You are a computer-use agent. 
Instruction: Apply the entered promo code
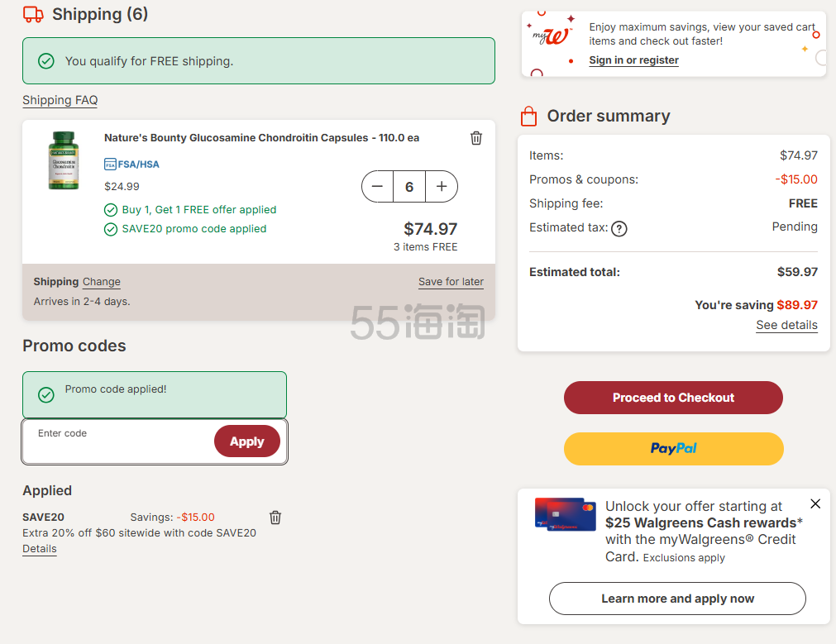(x=246, y=441)
